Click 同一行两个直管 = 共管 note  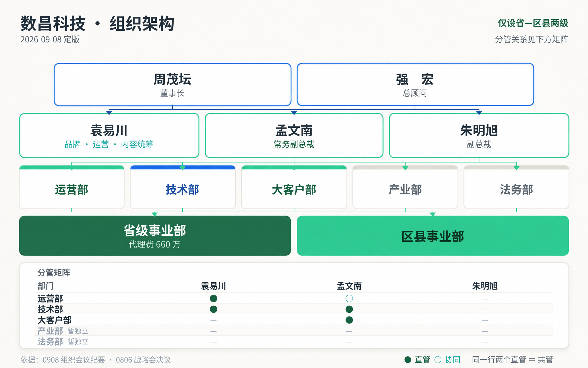(512, 360)
